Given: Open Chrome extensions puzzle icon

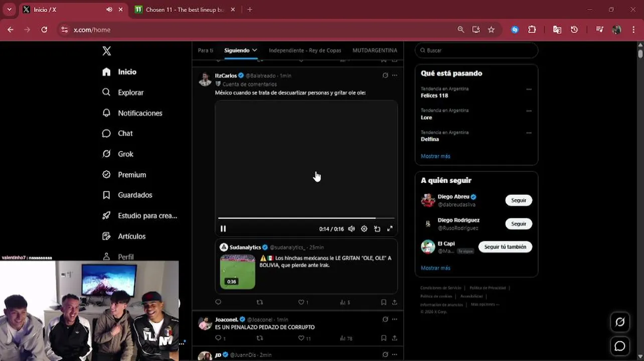Looking at the screenshot, I should tap(532, 30).
